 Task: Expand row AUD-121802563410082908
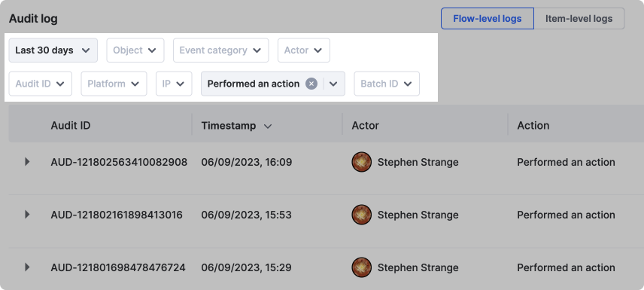pyautogui.click(x=27, y=162)
